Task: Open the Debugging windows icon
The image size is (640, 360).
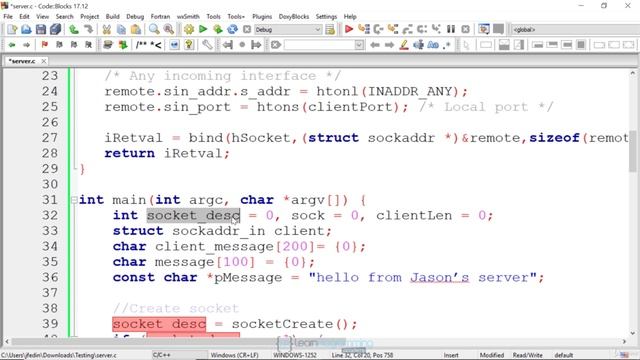Action: [484, 29]
